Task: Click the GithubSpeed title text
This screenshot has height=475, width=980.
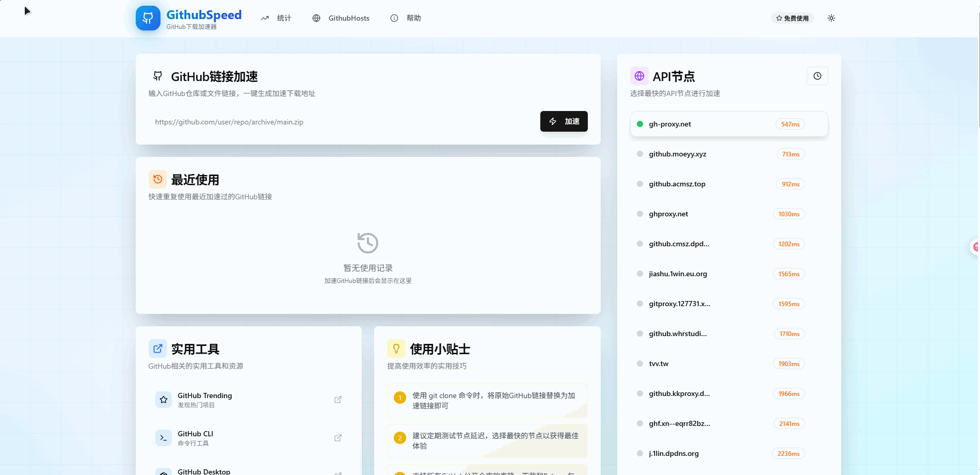Action: point(204,15)
